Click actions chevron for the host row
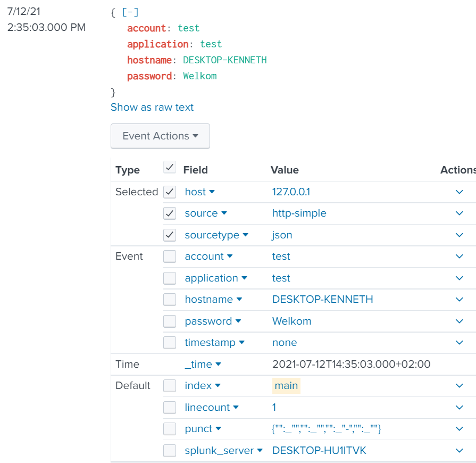This screenshot has height=463, width=476. pos(460,192)
